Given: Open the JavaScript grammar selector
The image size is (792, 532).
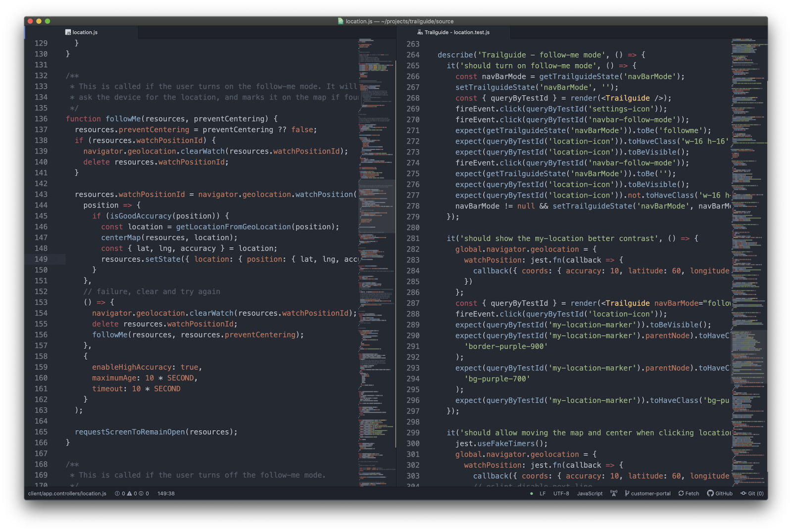Looking at the screenshot, I should coord(590,493).
